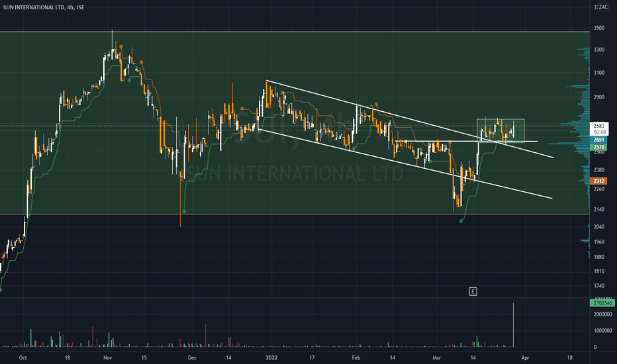
Task: Click the 3100 price axis label
Action: click(599, 73)
